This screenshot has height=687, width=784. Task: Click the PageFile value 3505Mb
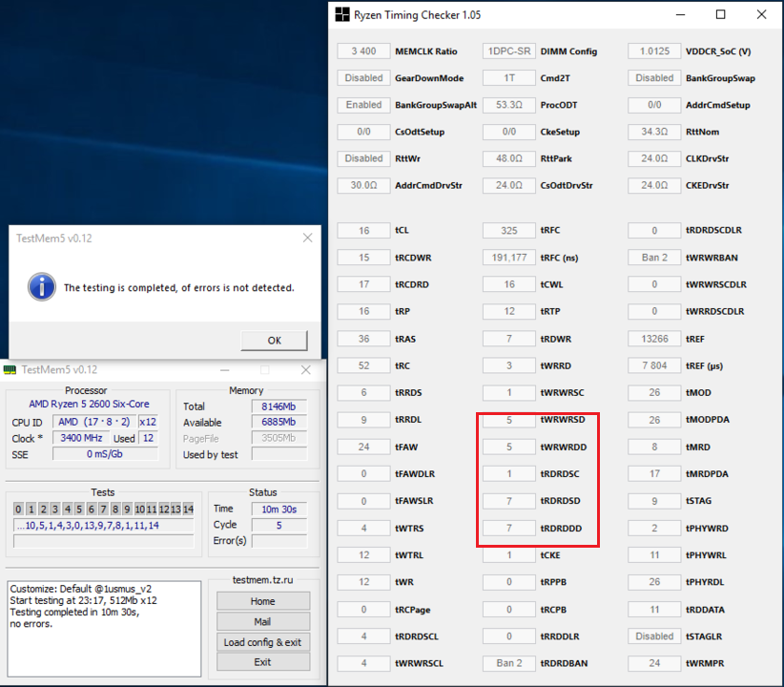click(279, 438)
